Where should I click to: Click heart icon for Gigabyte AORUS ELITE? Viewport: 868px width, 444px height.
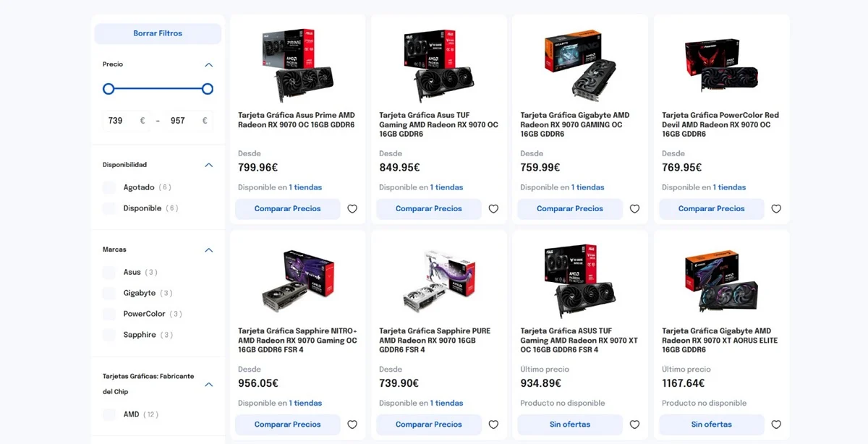coord(776,424)
